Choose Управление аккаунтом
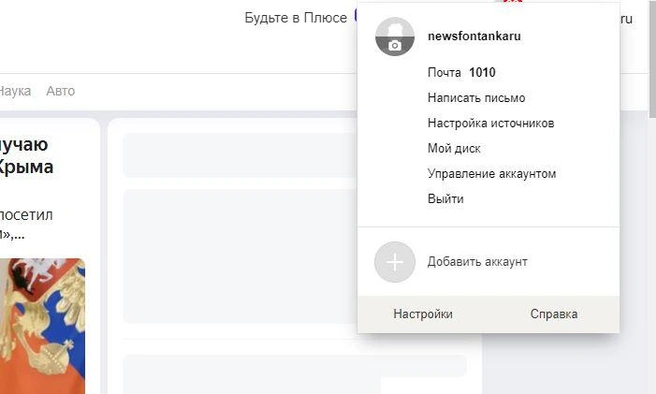The height and width of the screenshot is (394, 656). click(x=492, y=174)
